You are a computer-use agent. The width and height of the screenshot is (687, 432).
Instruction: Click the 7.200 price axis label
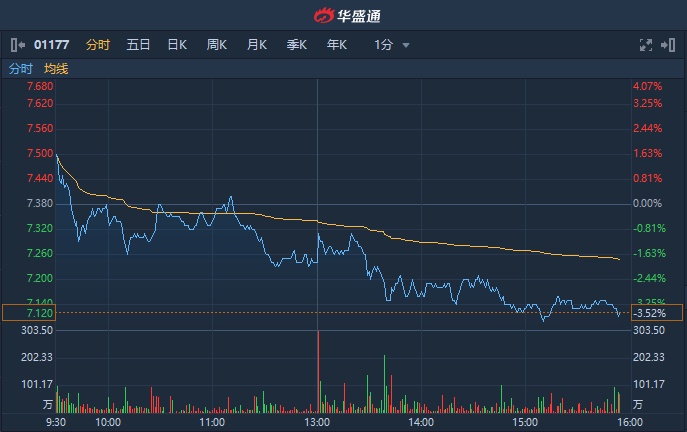coord(40,278)
